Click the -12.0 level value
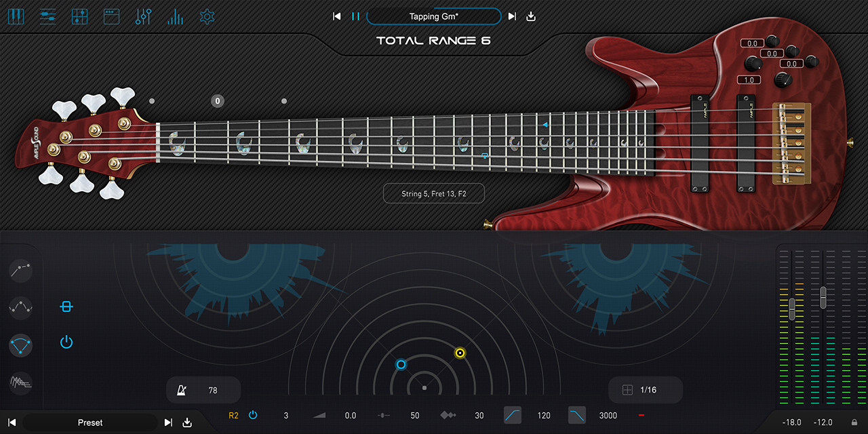868x434 pixels. pyautogui.click(x=823, y=422)
